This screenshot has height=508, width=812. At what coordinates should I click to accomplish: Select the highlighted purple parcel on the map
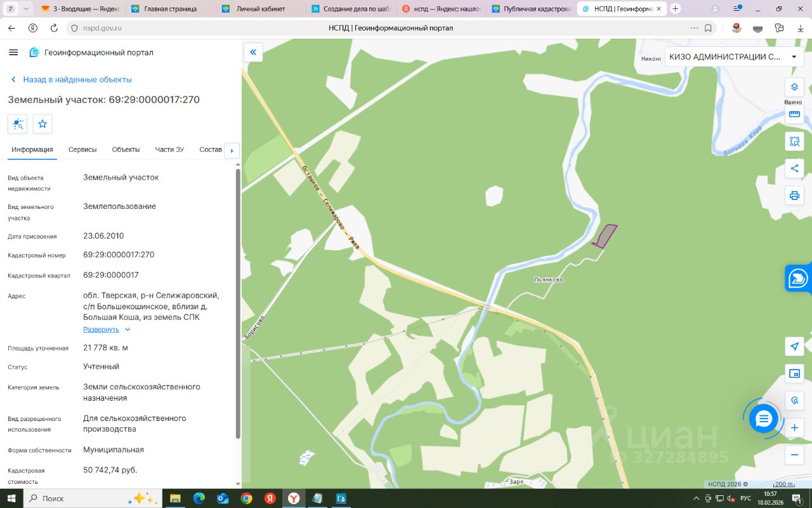pos(606,236)
